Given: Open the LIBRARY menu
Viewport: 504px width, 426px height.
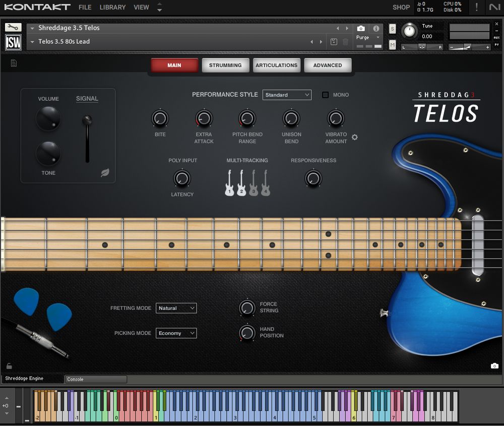Looking at the screenshot, I should coord(112,7).
